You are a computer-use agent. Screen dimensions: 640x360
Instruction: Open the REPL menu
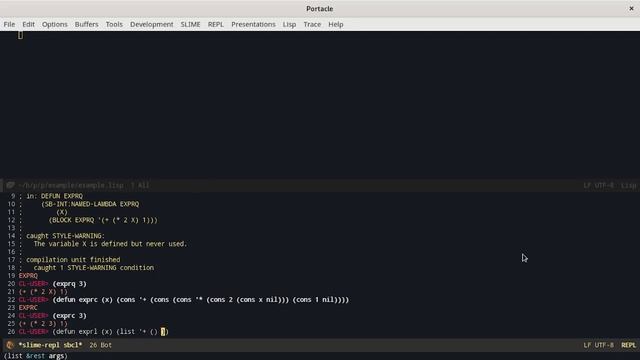point(216,24)
